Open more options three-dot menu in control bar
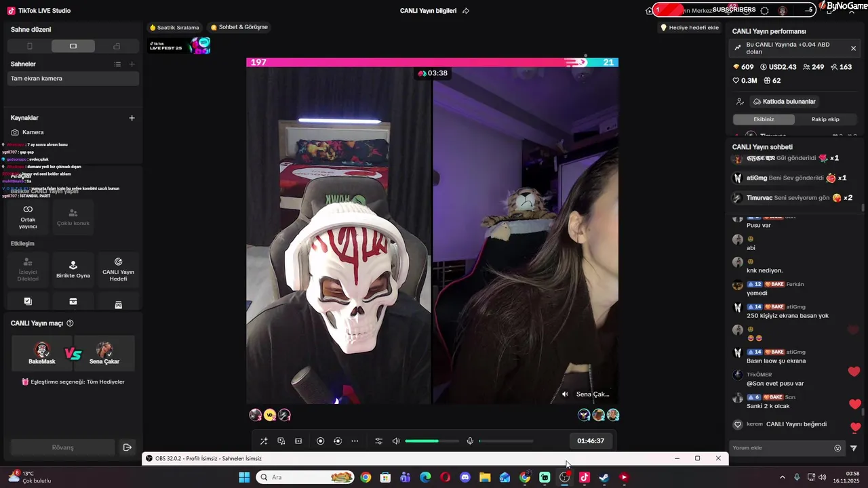This screenshot has height=488, width=868. (x=355, y=441)
